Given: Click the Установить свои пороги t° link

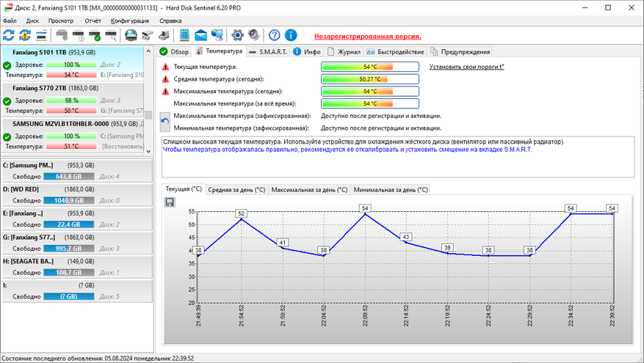Looking at the screenshot, I should pyautogui.click(x=466, y=67).
